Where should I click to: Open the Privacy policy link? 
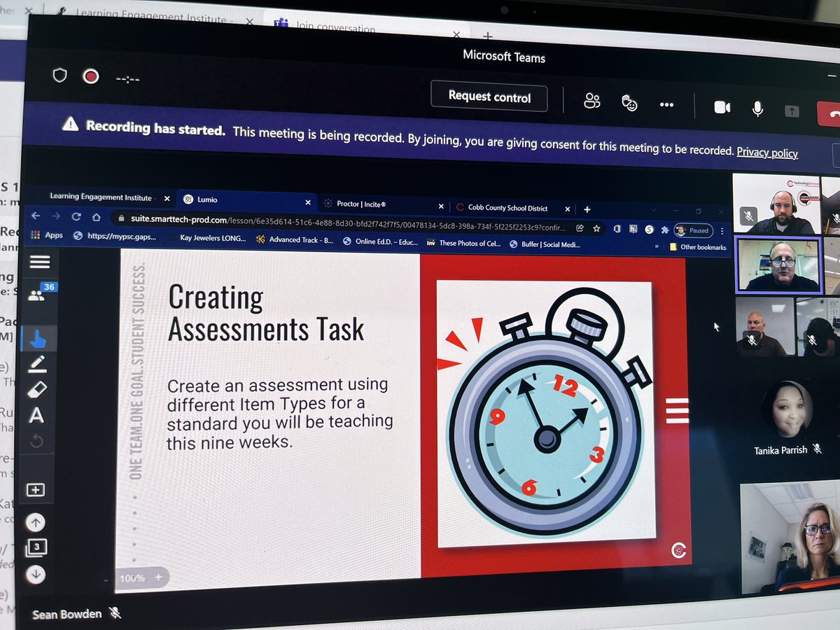click(767, 153)
